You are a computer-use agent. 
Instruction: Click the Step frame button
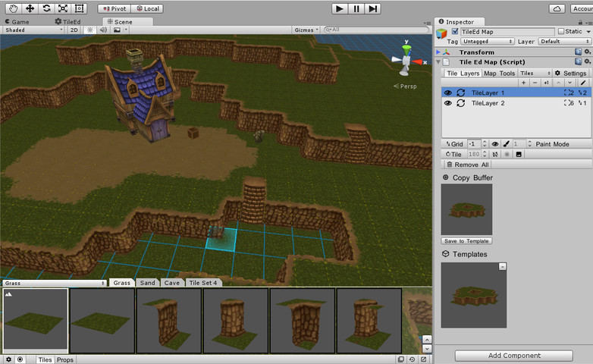[373, 8]
